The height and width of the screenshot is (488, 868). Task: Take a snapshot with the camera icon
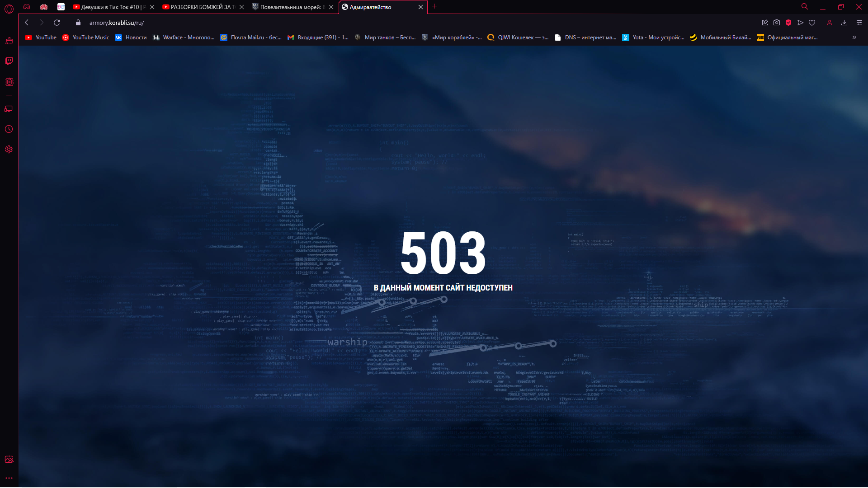(x=777, y=23)
